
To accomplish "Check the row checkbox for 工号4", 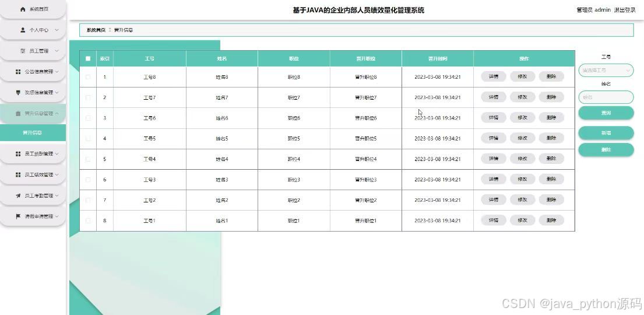I will tap(88, 159).
